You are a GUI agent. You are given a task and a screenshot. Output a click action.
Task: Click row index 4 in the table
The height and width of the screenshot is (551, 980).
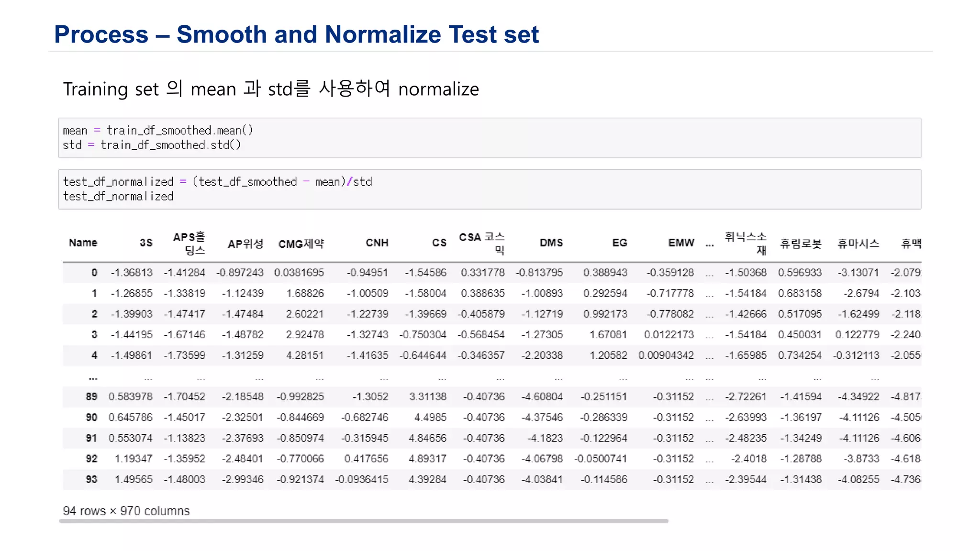click(94, 355)
